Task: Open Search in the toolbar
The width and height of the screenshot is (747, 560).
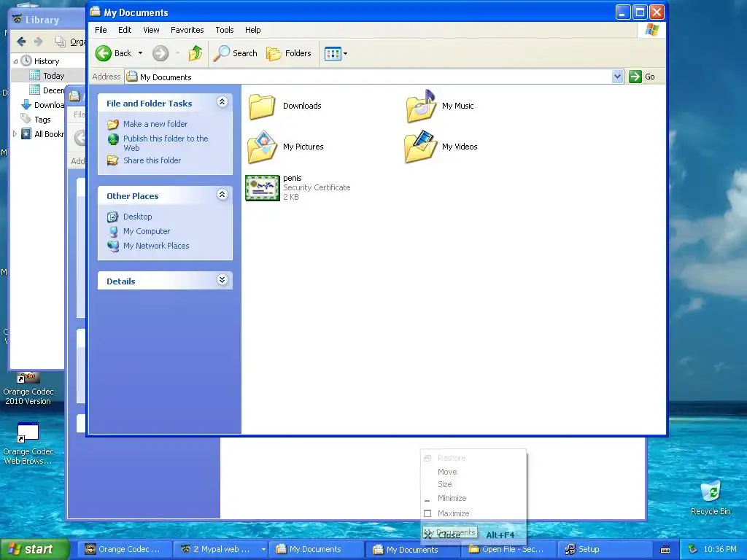Action: coord(235,53)
